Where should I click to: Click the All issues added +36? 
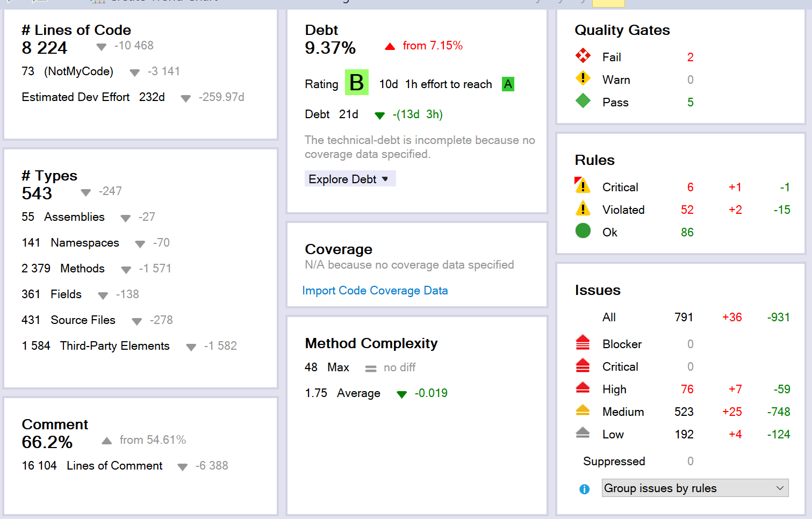pyautogui.click(x=732, y=318)
